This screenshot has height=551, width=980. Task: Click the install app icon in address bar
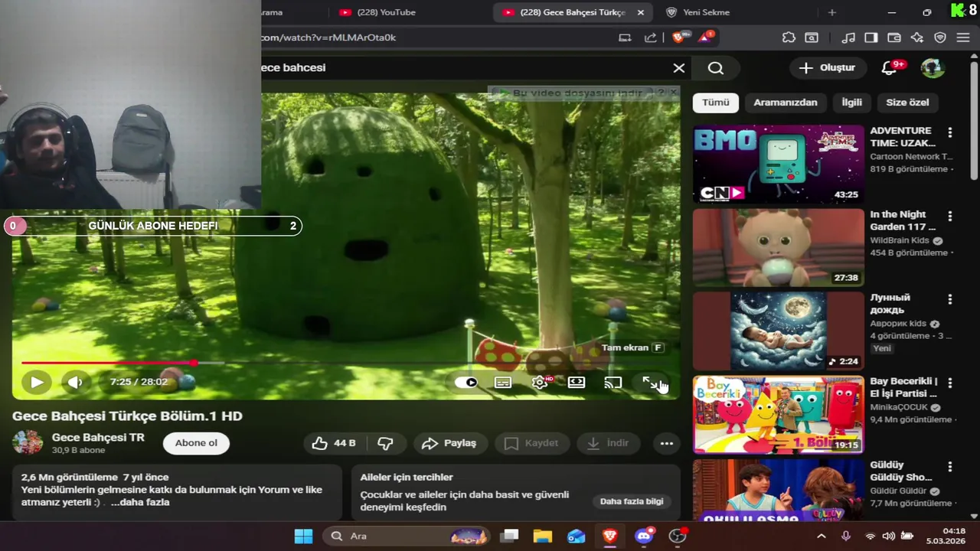pos(625,37)
